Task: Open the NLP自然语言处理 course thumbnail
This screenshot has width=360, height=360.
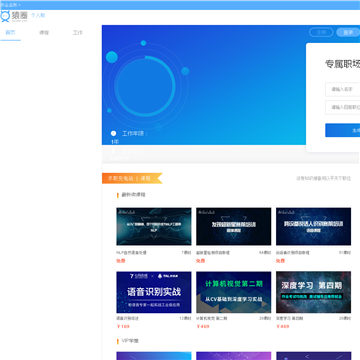Action: 154,227
